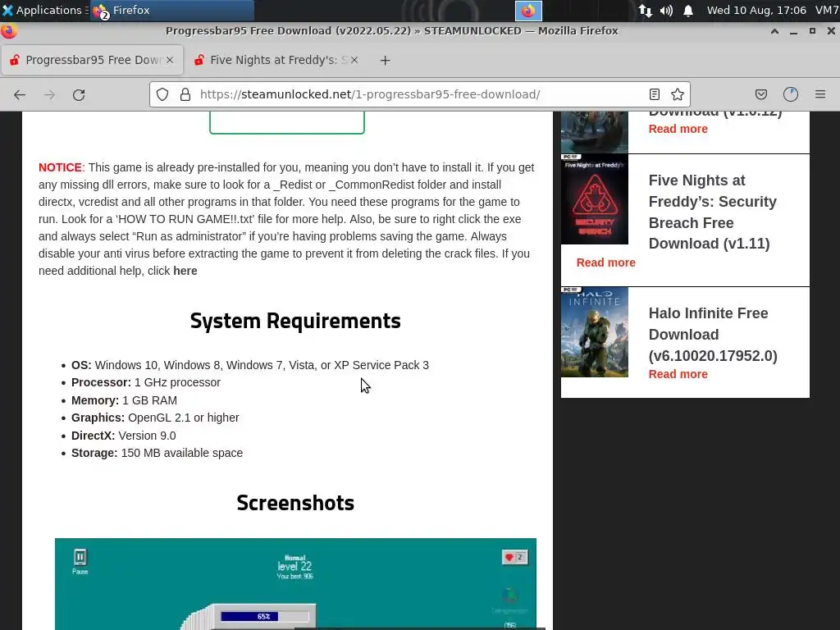Viewport: 840px width, 630px height.
Task: Click the System Requirements heading
Action: click(295, 321)
